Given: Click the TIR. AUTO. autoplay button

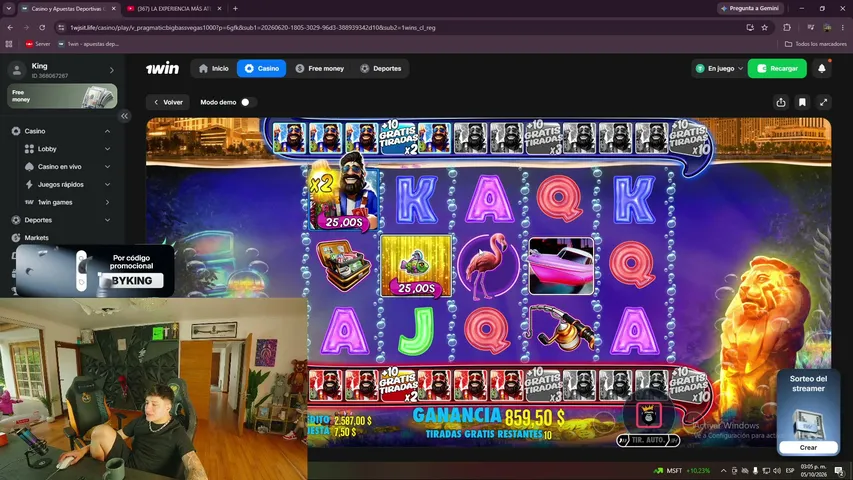Looking at the screenshot, I should coord(648,440).
